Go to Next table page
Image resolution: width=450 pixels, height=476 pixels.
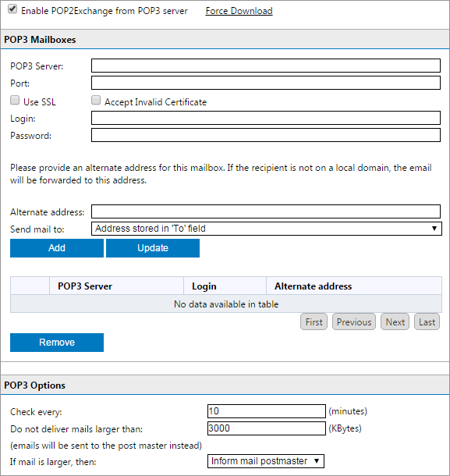(x=395, y=321)
